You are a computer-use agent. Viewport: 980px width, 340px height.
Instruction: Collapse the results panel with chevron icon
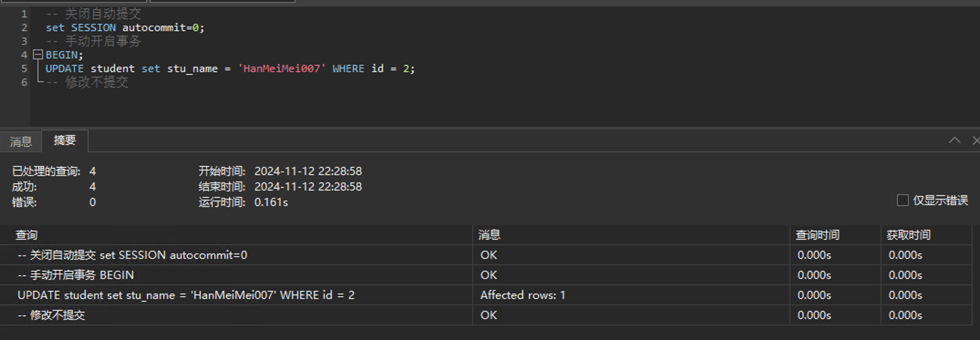(x=954, y=140)
